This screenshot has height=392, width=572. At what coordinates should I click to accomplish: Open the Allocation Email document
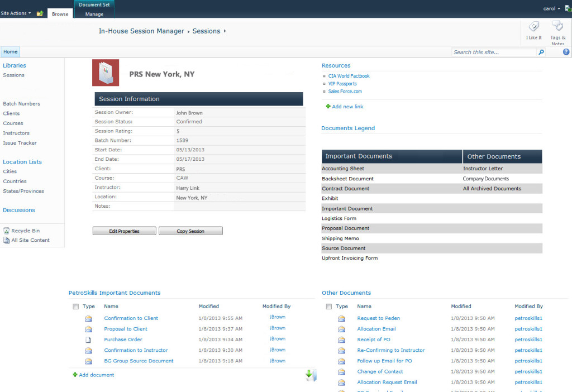click(x=376, y=329)
